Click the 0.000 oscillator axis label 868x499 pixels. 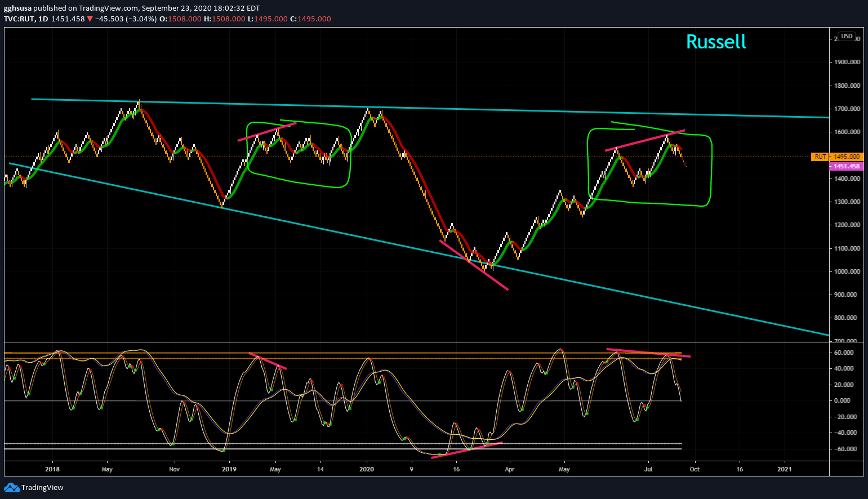point(843,400)
